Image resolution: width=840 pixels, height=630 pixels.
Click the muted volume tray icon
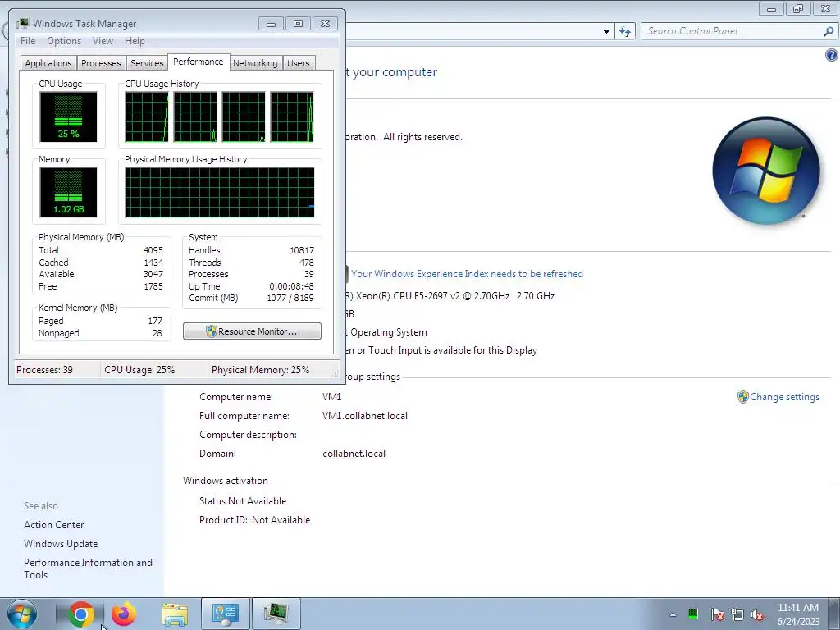(x=757, y=614)
